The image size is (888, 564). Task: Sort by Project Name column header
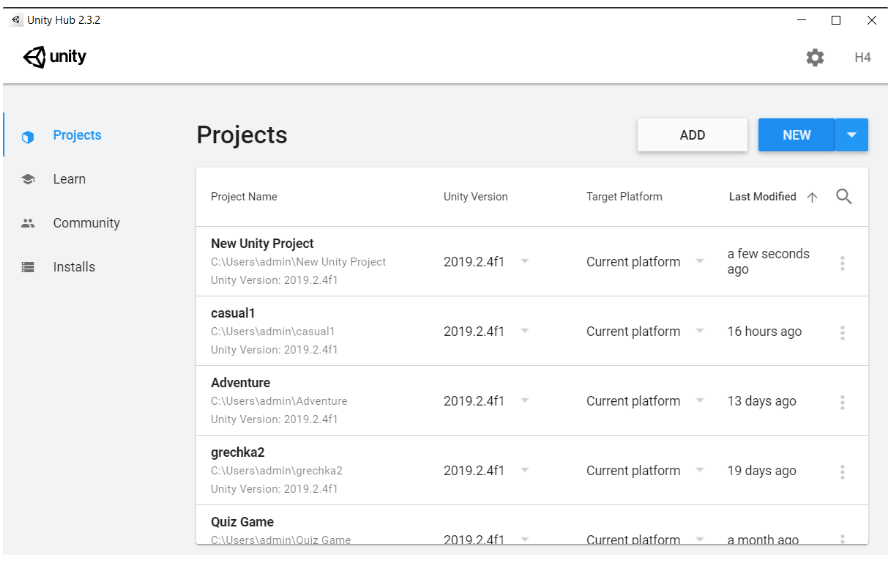coord(244,196)
